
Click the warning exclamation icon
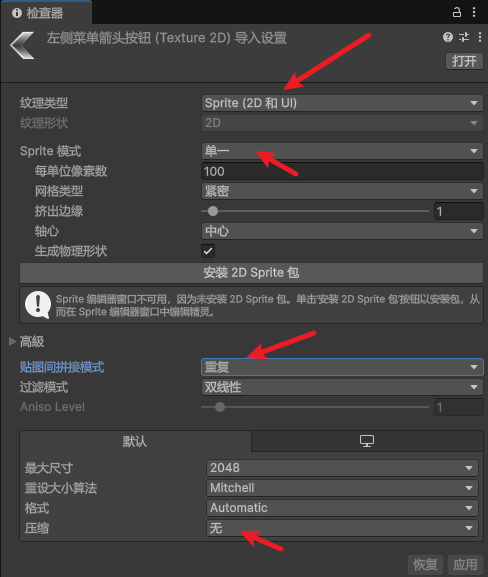coord(38,305)
